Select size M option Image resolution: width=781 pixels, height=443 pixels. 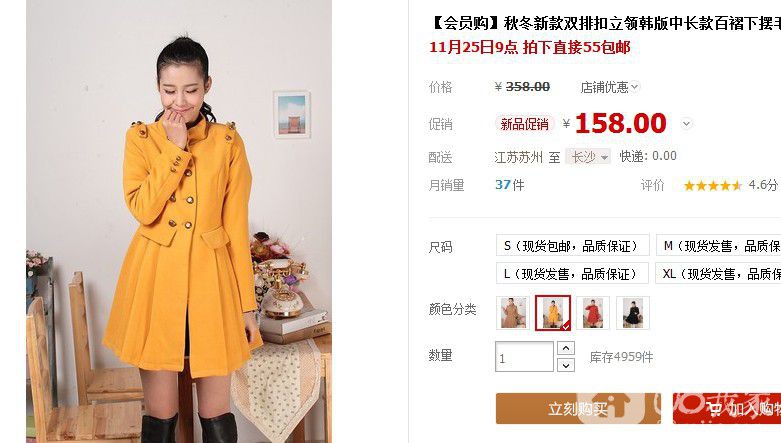[x=719, y=245]
